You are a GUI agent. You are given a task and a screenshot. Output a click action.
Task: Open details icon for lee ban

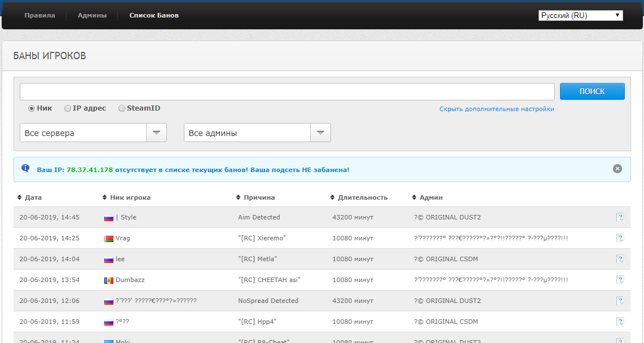click(620, 259)
